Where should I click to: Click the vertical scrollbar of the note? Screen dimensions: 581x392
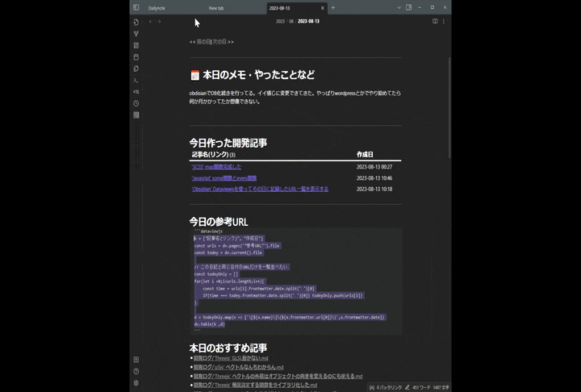(449, 107)
